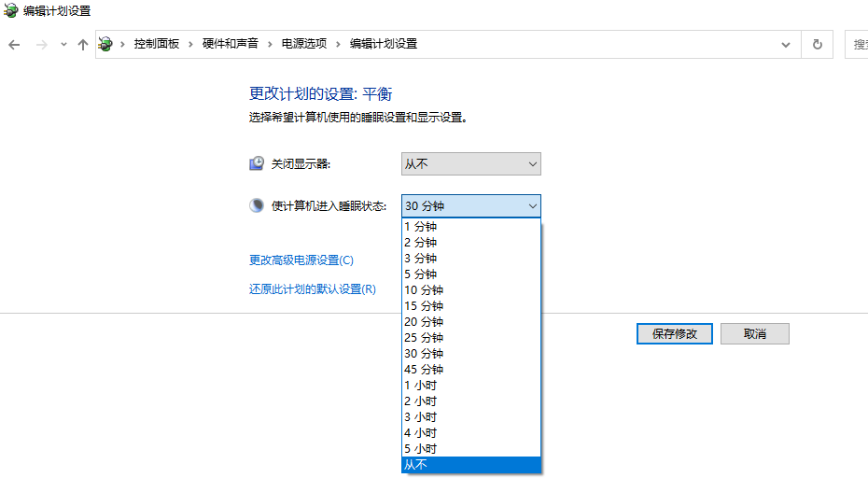Select 20 分钟 option
This screenshot has height=492, width=868.
point(471,321)
